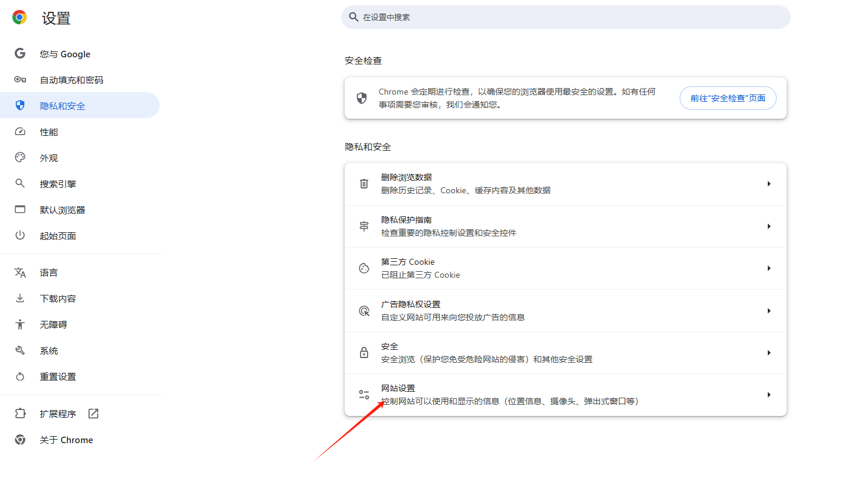Click the power icon for 起始页面
The image size is (857, 504).
20,235
